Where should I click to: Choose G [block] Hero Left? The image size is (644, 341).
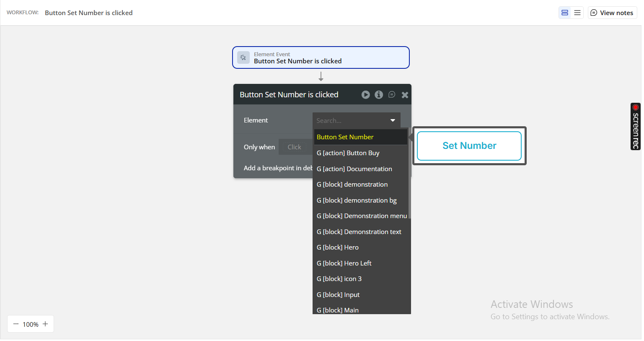point(362,263)
